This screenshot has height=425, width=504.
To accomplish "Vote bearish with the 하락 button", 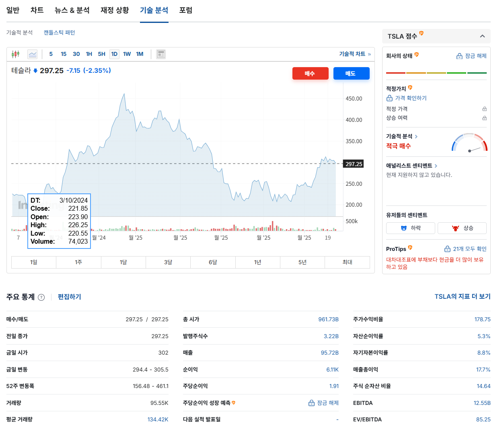I will tap(410, 228).
